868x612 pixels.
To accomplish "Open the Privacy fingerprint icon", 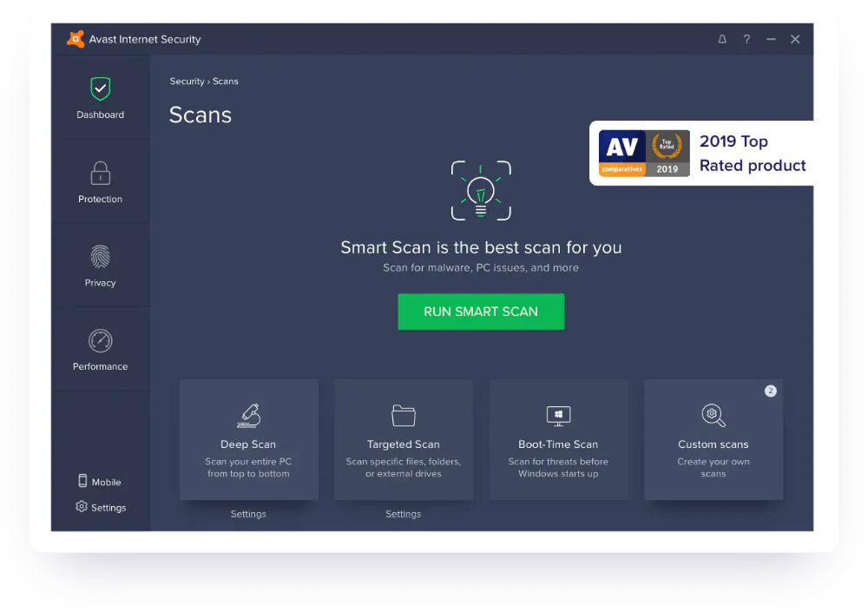I will 100,257.
